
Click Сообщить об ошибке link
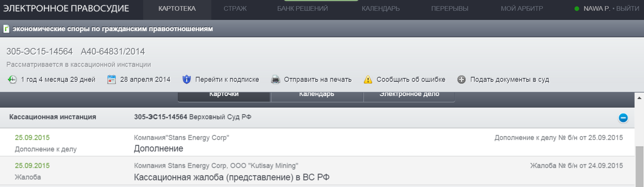(411, 79)
